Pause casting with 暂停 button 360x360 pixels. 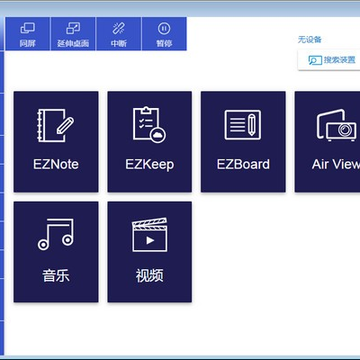click(164, 34)
